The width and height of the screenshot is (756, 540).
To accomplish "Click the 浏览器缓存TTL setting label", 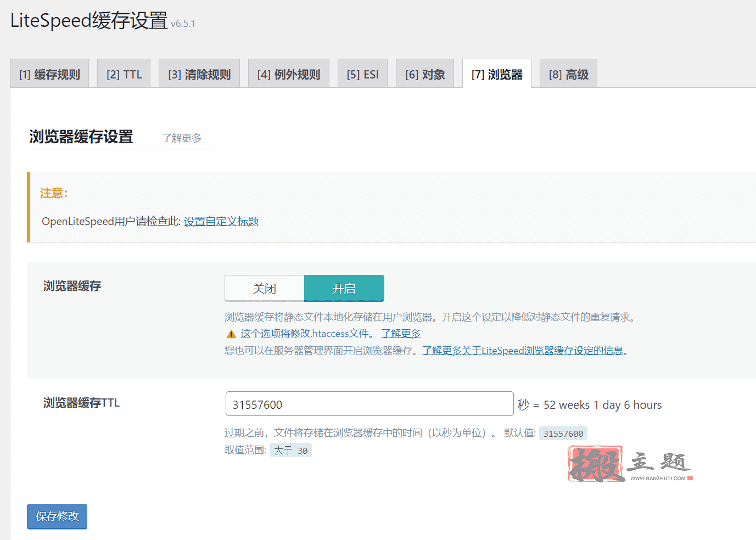I will point(81,403).
